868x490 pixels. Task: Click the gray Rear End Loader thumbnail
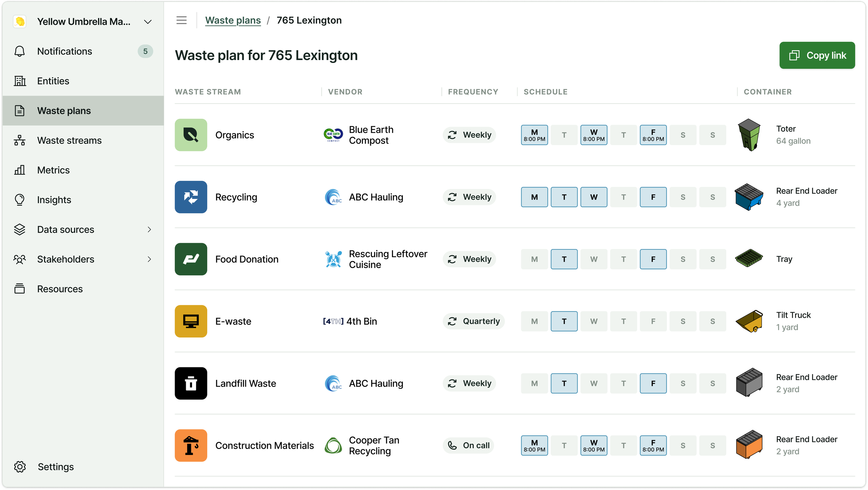coord(749,382)
